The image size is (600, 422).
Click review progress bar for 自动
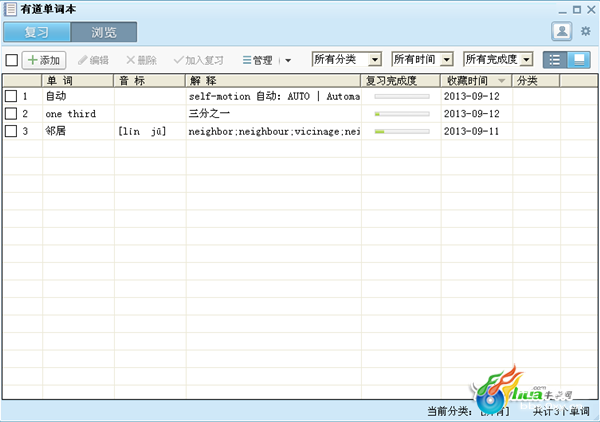click(402, 96)
